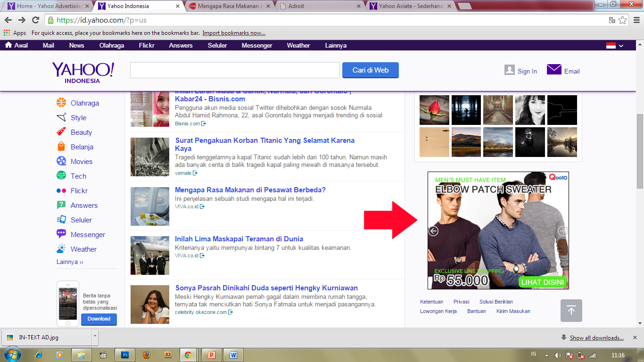644x362 pixels.
Task: Open the Titanic survivor article headline
Action: pos(264,144)
